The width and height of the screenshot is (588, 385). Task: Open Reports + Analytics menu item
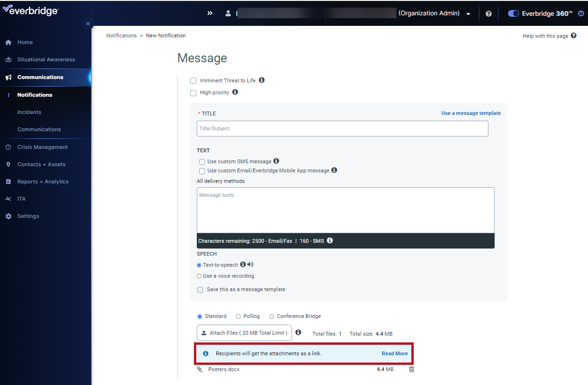click(x=43, y=182)
